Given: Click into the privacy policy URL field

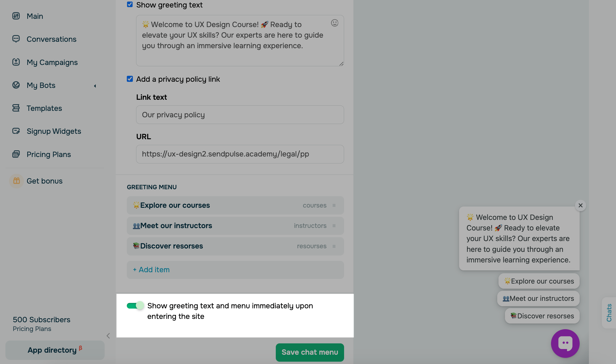Looking at the screenshot, I should click(x=240, y=154).
